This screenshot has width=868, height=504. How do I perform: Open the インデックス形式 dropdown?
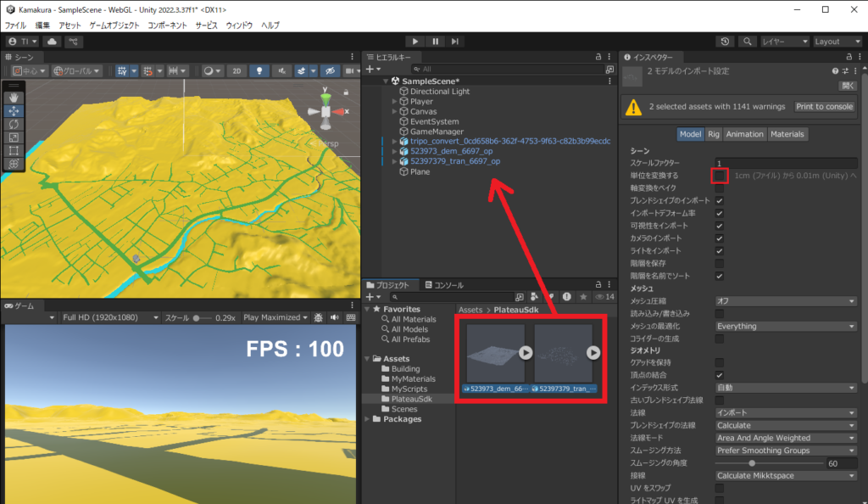786,388
